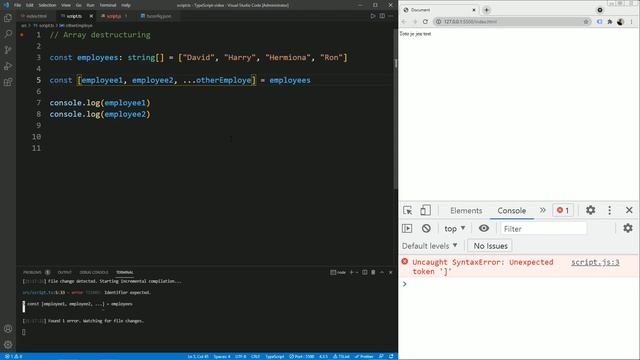Open Chrome three-dot menu
This screenshot has height=360, width=640.
coord(631,22)
